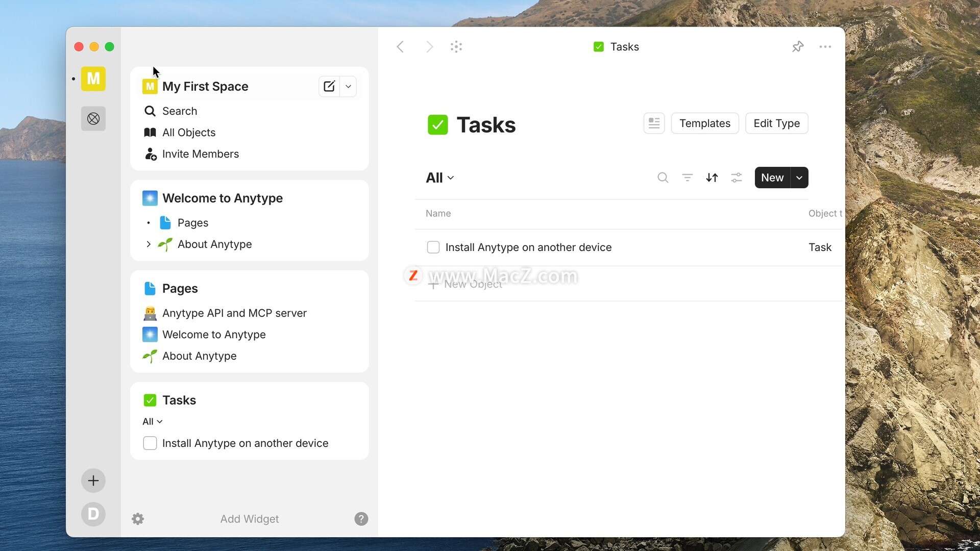
Task: Click the create new object pencil icon
Action: tap(329, 86)
